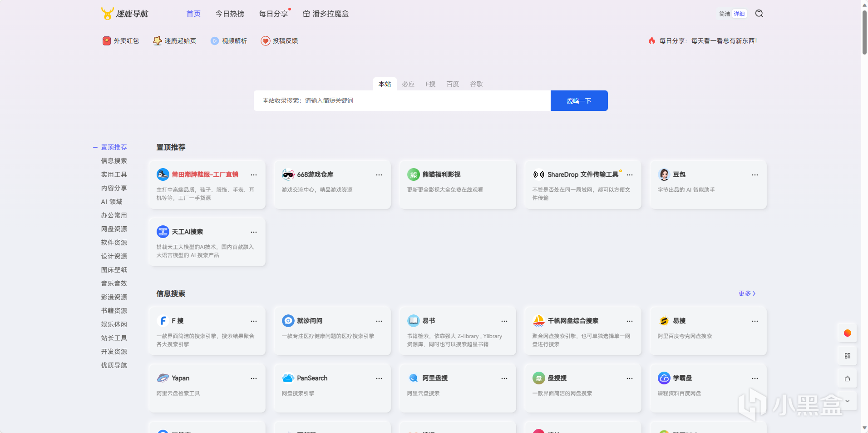Click the 视频解析 play icon

(215, 41)
